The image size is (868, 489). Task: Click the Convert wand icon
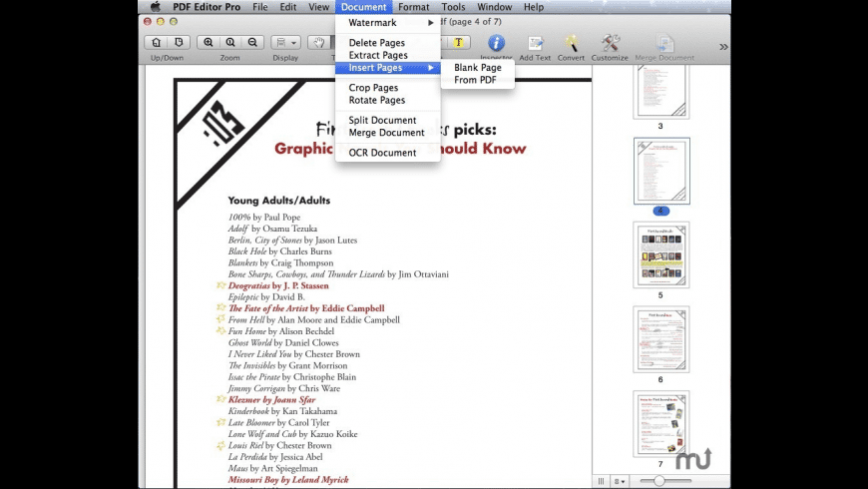point(572,43)
